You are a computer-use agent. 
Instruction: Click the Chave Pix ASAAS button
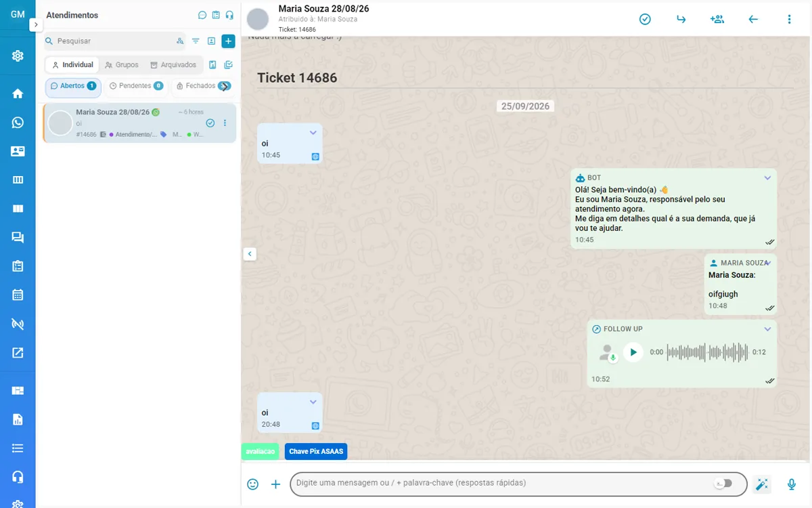coord(316,451)
